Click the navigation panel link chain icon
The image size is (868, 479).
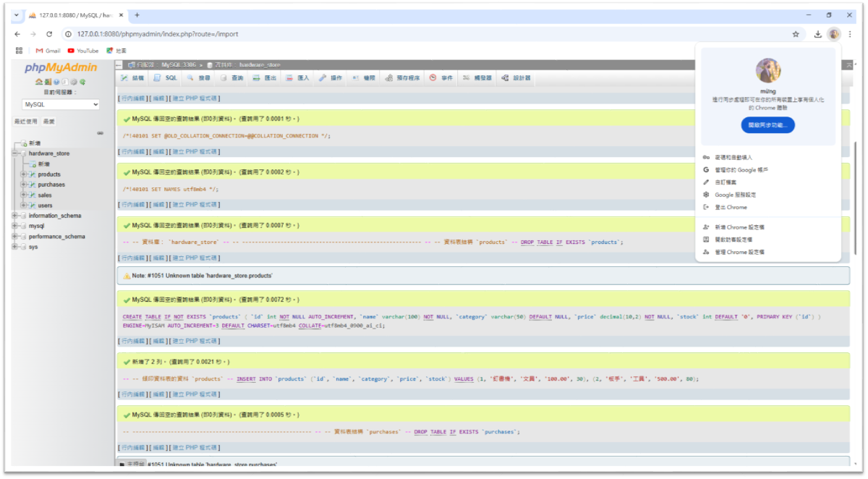[100, 133]
